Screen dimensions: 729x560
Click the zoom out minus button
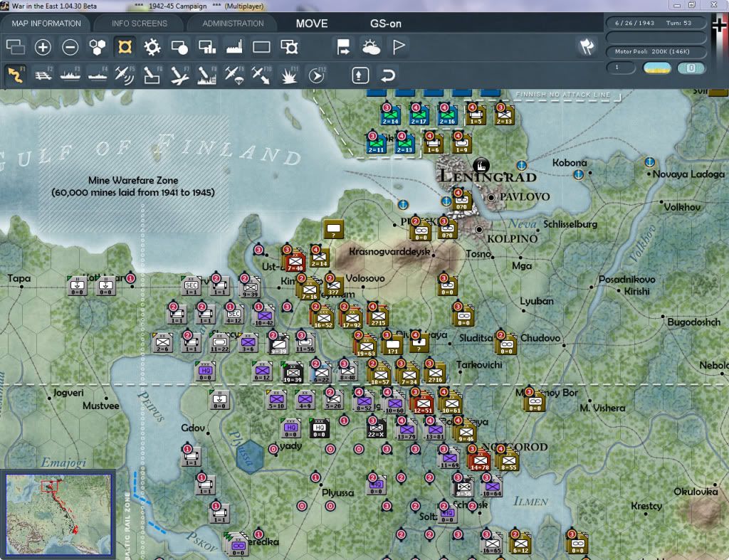click(70, 47)
